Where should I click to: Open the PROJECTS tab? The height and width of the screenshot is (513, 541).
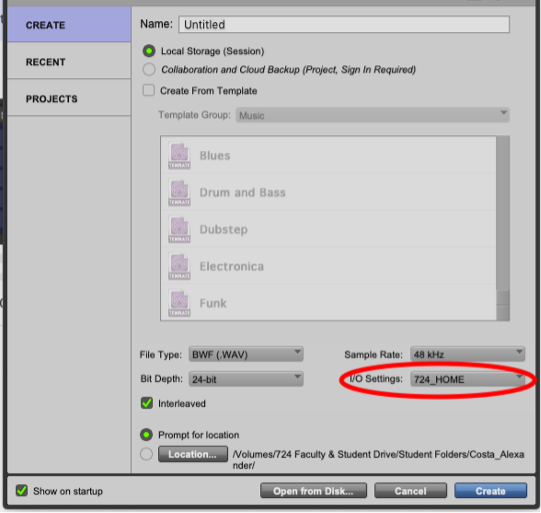click(69, 99)
